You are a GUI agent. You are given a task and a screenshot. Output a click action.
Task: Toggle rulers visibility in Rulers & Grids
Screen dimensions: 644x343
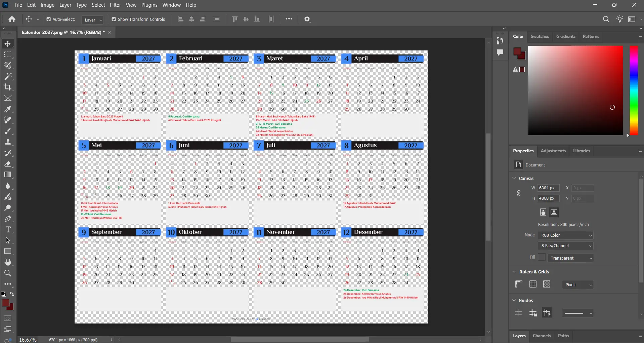click(x=519, y=284)
